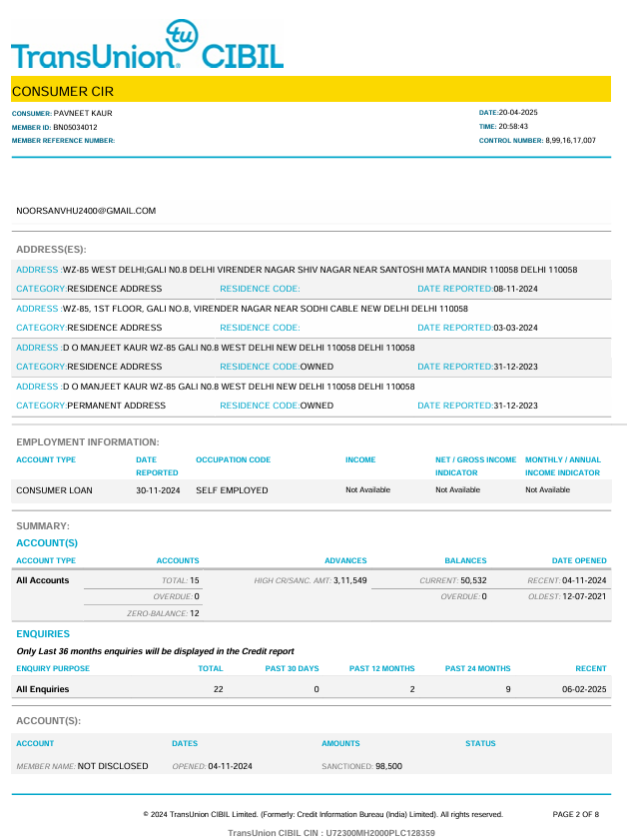
Task: Select total accounts value 15
Action: point(195,580)
